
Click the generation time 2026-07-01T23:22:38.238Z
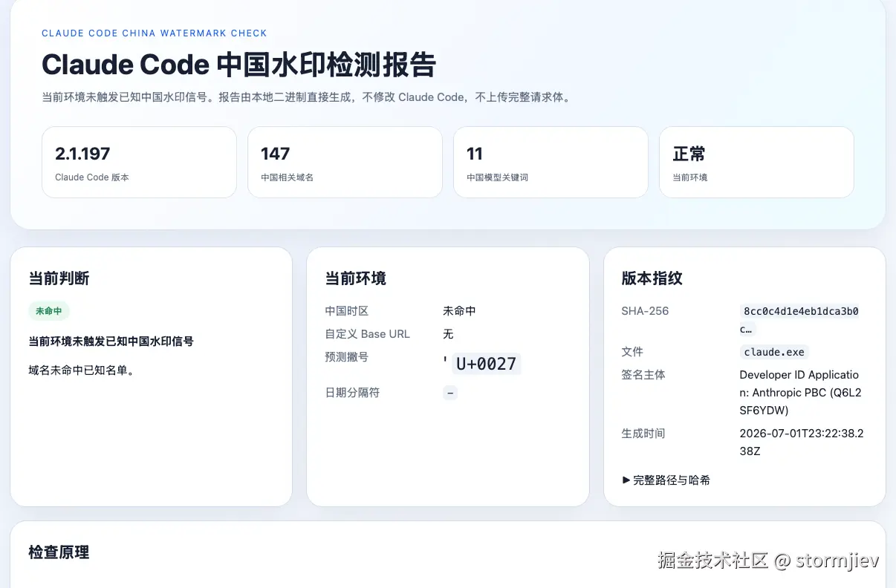[802, 442]
